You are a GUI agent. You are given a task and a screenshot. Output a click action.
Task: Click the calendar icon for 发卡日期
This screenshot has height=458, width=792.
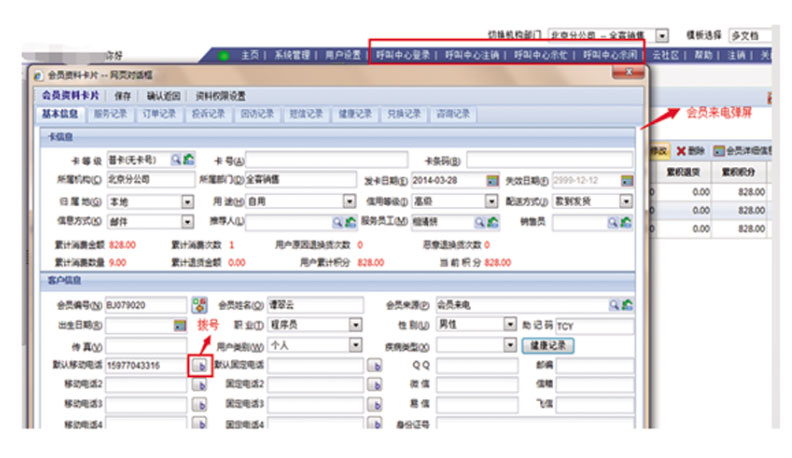coord(492,180)
